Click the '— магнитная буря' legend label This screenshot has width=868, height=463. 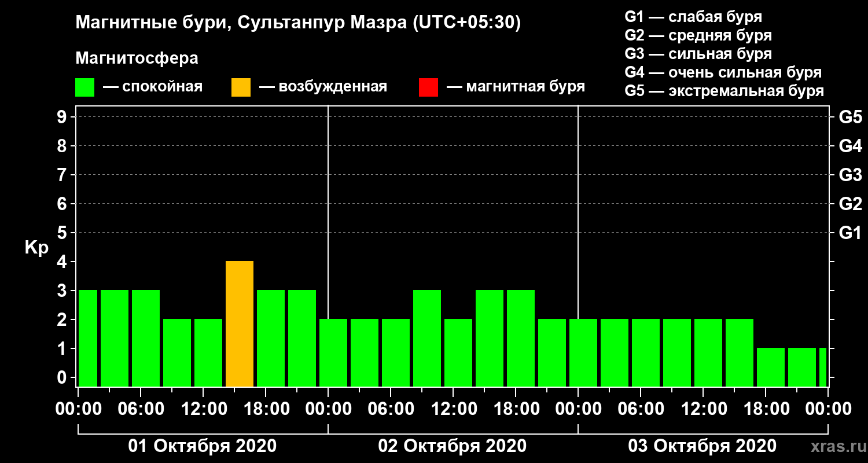pos(516,87)
